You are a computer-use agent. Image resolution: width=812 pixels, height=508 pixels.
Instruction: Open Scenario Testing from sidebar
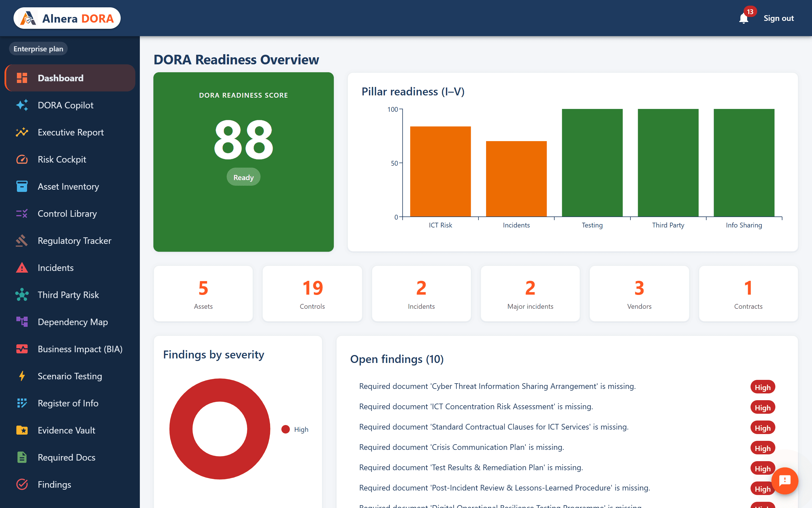tap(70, 376)
